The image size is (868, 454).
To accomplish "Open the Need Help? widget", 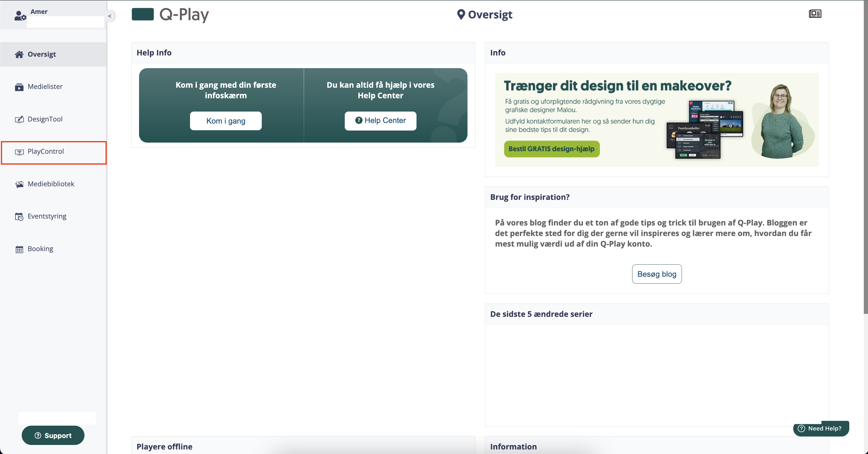I will [x=821, y=428].
